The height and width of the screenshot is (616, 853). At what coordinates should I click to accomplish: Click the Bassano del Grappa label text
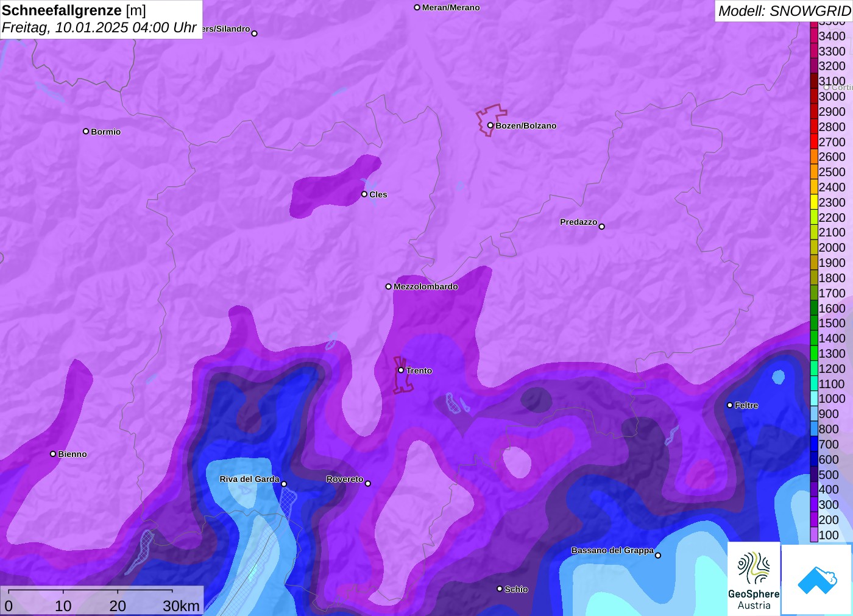(x=612, y=550)
